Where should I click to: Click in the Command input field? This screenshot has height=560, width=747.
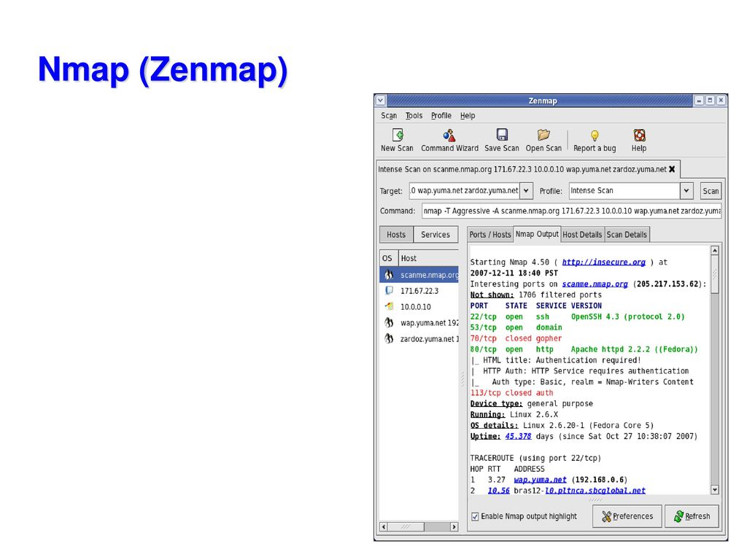[571, 211]
